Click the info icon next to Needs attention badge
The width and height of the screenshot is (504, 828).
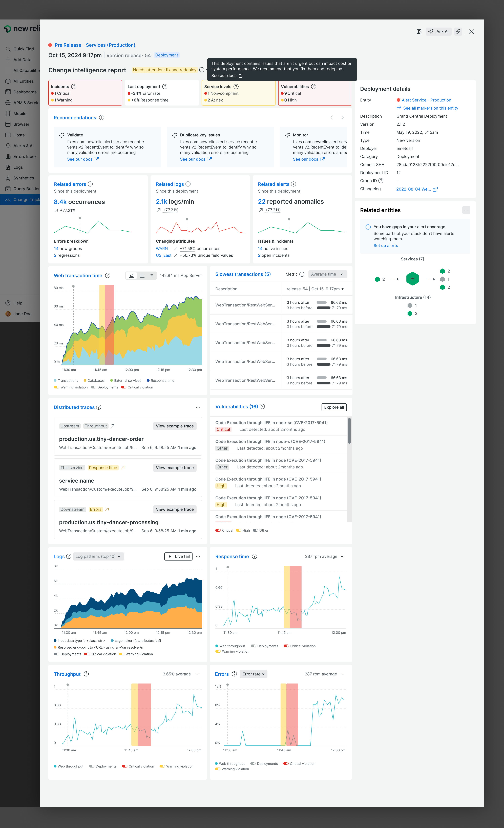(x=202, y=70)
